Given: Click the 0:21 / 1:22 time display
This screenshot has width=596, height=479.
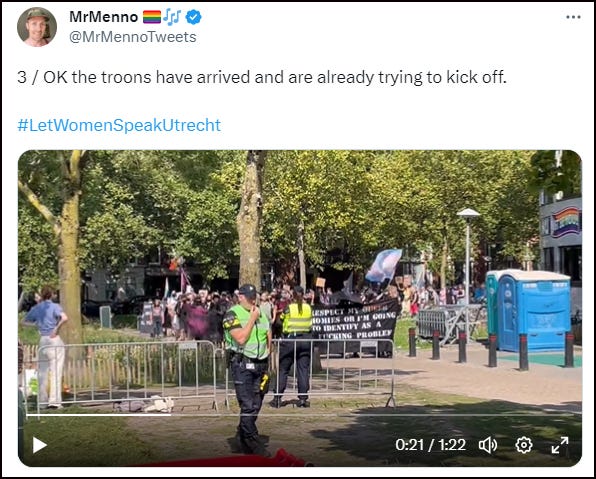Looking at the screenshot, I should [430, 445].
